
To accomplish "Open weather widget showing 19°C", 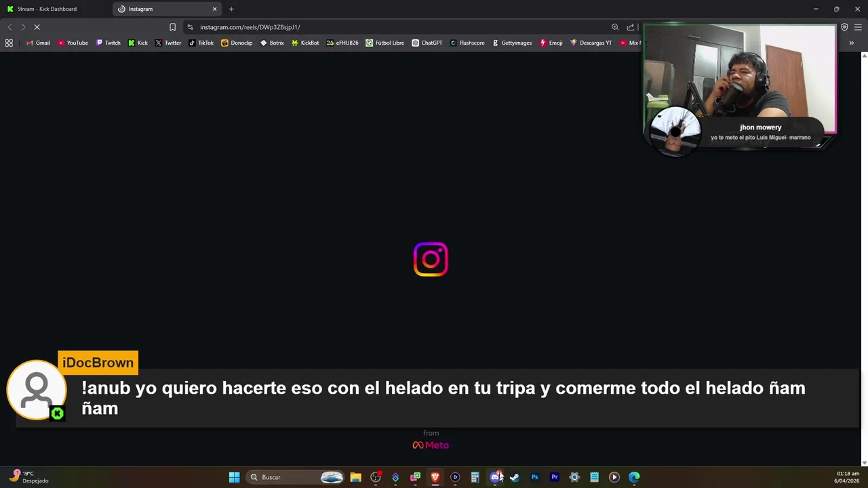I will [28, 477].
